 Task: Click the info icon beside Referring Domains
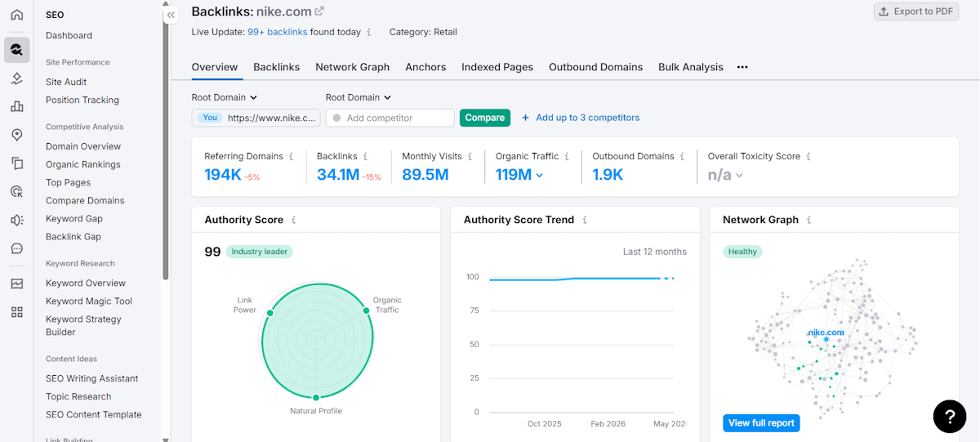pyautogui.click(x=292, y=156)
